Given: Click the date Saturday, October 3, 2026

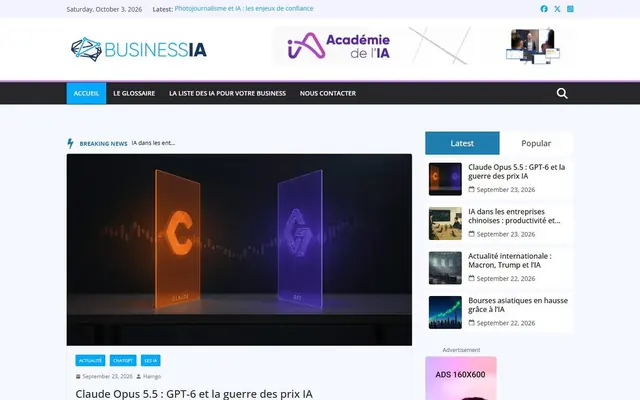Looking at the screenshot, I should [104, 9].
